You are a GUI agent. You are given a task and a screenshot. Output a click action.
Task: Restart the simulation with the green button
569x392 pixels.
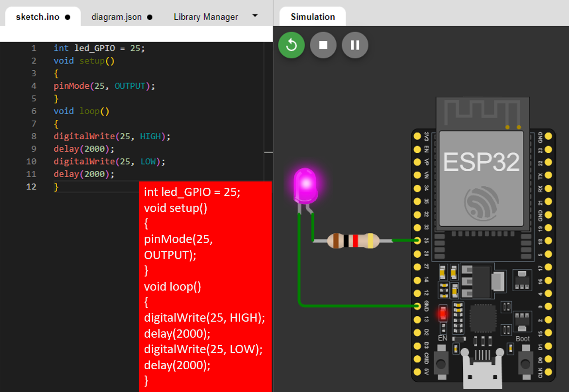(x=292, y=45)
